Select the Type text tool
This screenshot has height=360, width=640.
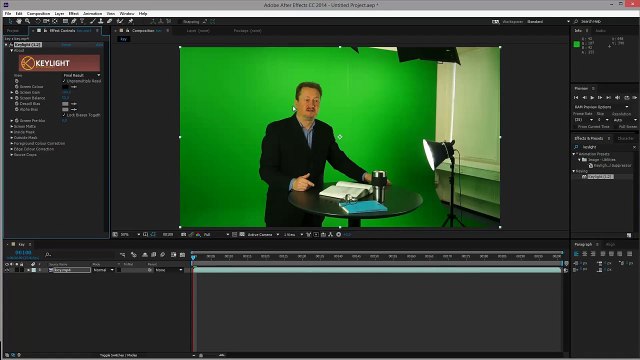point(82,21)
